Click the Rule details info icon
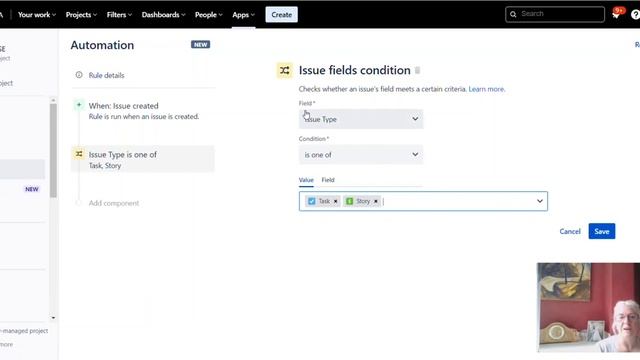The height and width of the screenshot is (360, 640). (79, 75)
